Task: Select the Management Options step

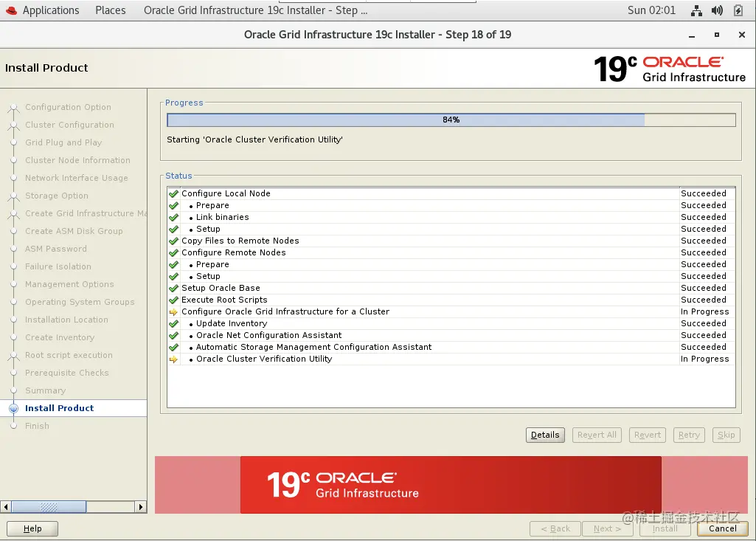Action: click(69, 284)
